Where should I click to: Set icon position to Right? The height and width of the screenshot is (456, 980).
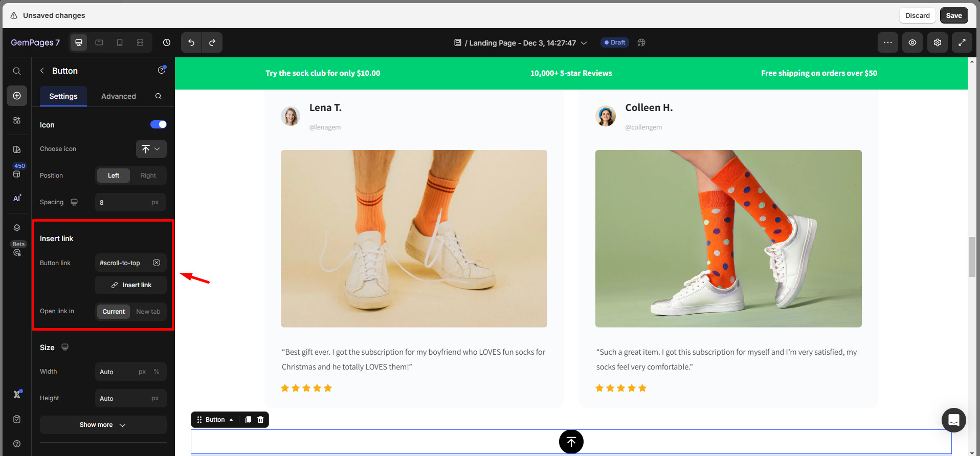point(148,176)
